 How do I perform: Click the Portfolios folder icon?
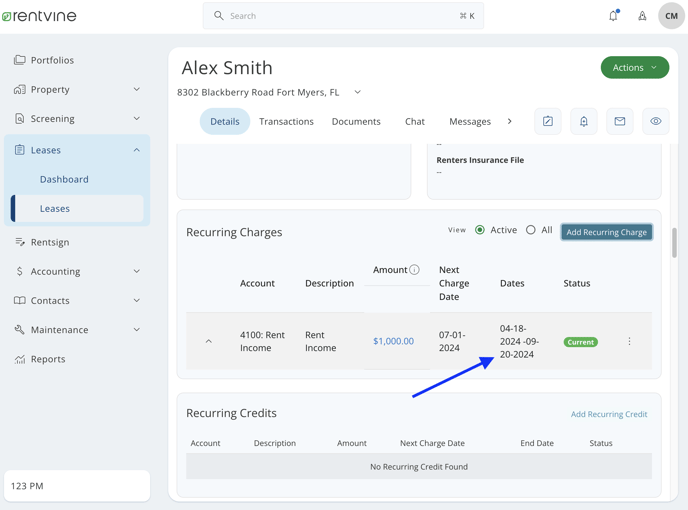[x=19, y=60]
